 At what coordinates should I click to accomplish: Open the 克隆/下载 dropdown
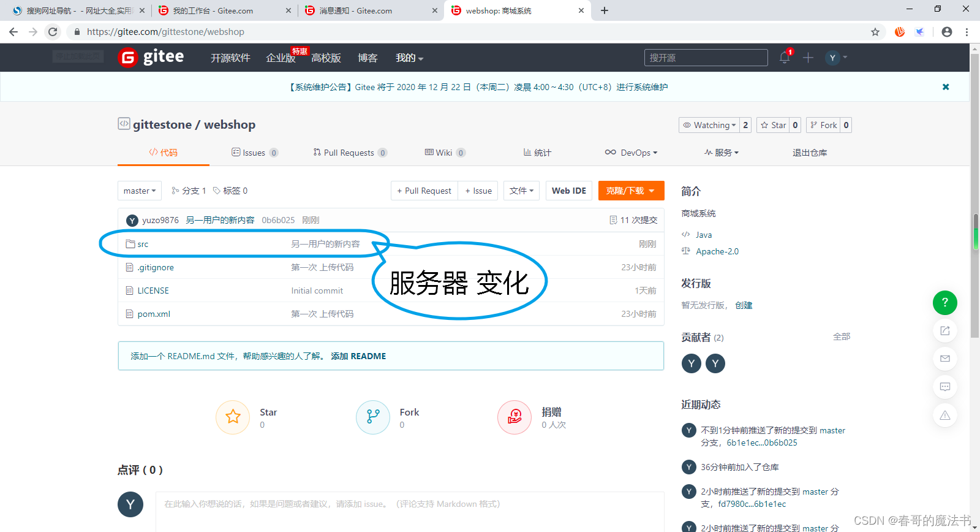tap(631, 191)
